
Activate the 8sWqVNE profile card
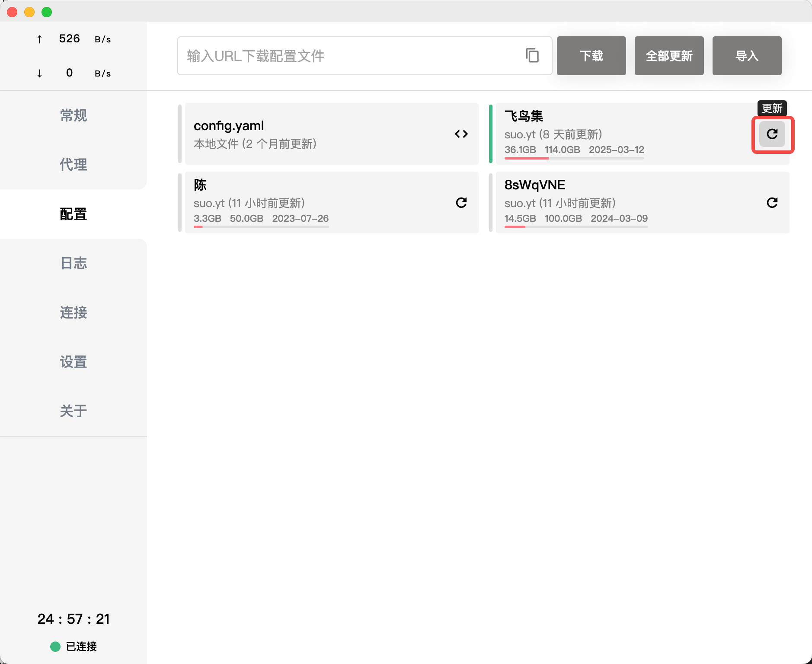pos(643,202)
